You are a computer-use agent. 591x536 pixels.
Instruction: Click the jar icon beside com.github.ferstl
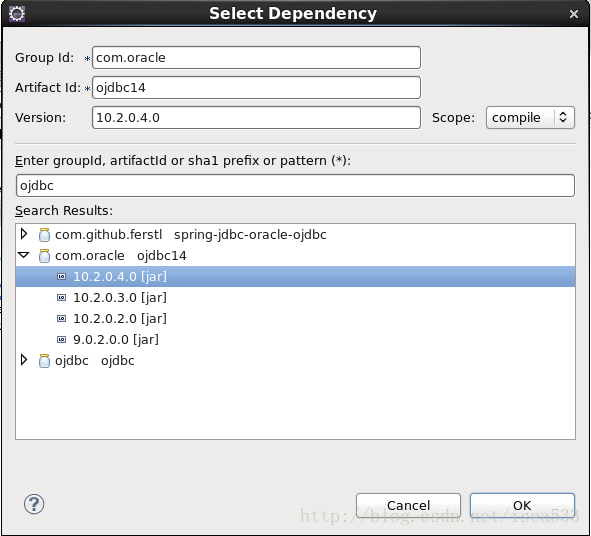click(x=44, y=235)
